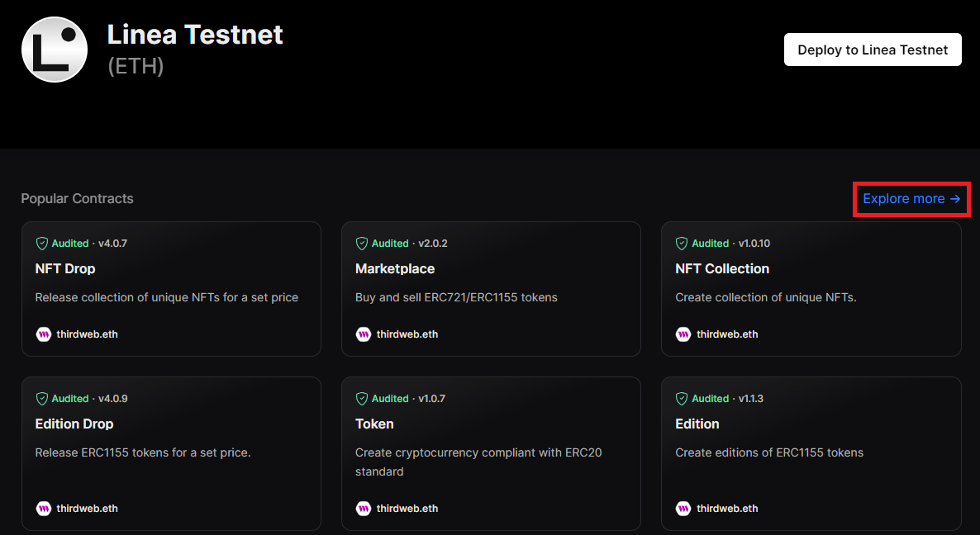This screenshot has width=980, height=535.
Task: Open the NFT Collection contract card
Action: (811, 289)
